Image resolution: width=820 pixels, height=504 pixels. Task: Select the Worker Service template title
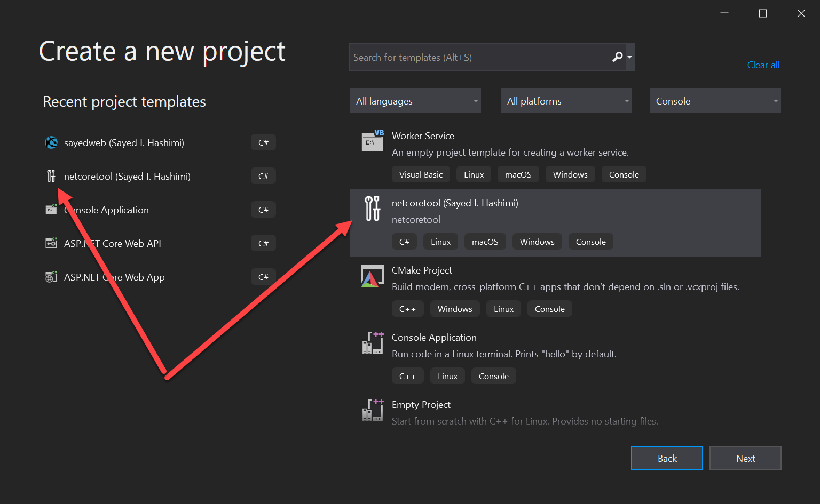click(423, 136)
